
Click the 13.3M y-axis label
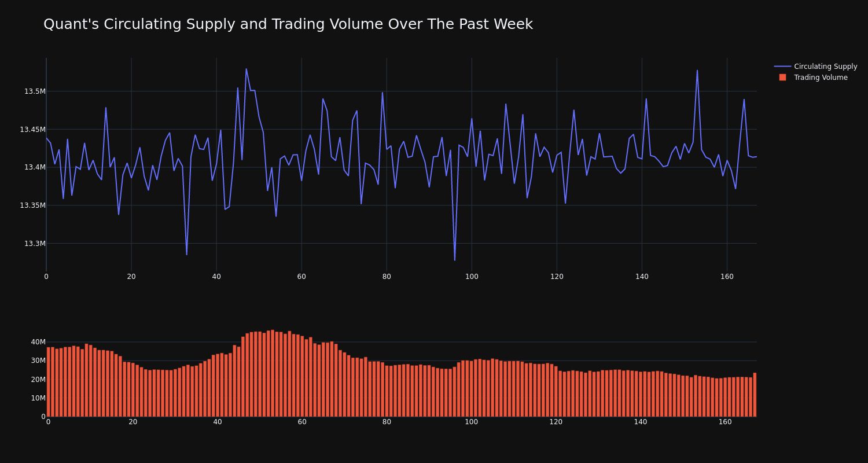[35, 244]
